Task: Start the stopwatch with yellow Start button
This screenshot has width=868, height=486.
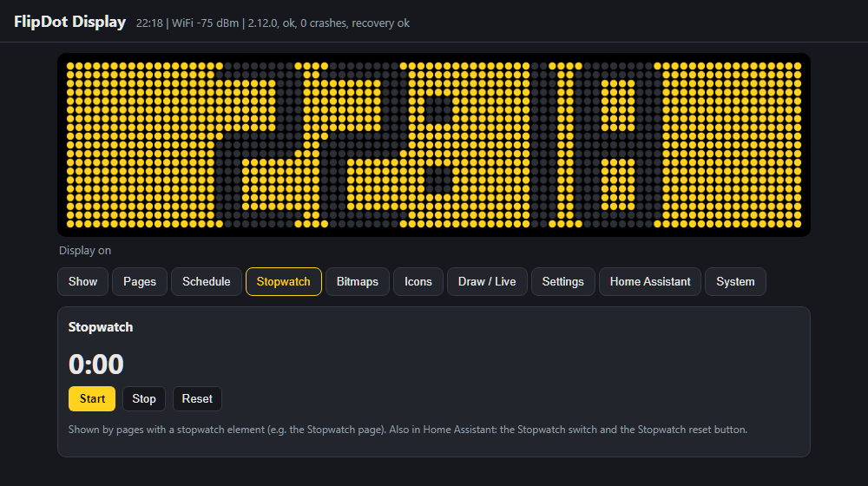Action: click(92, 398)
